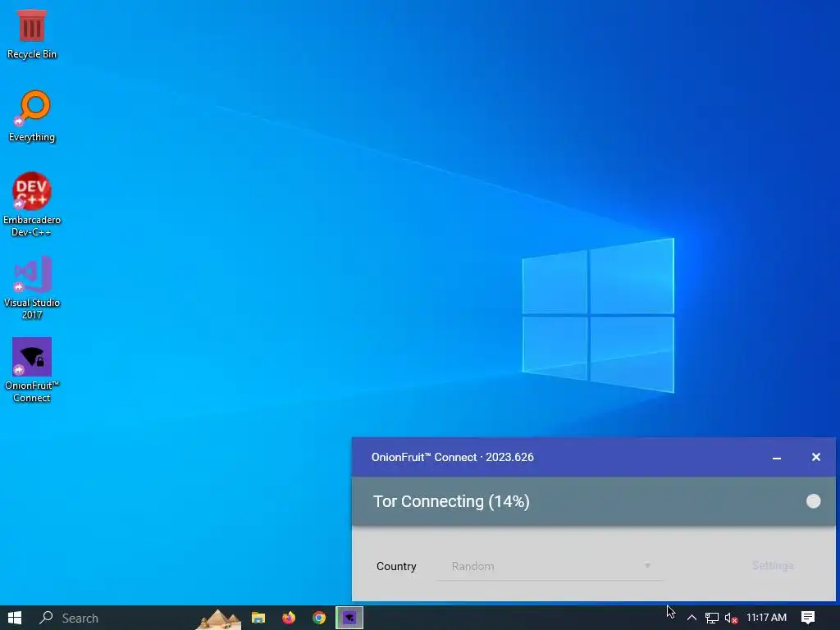The image size is (840, 630).
Task: Open the Country dropdown showing Random
Action: (x=550, y=566)
